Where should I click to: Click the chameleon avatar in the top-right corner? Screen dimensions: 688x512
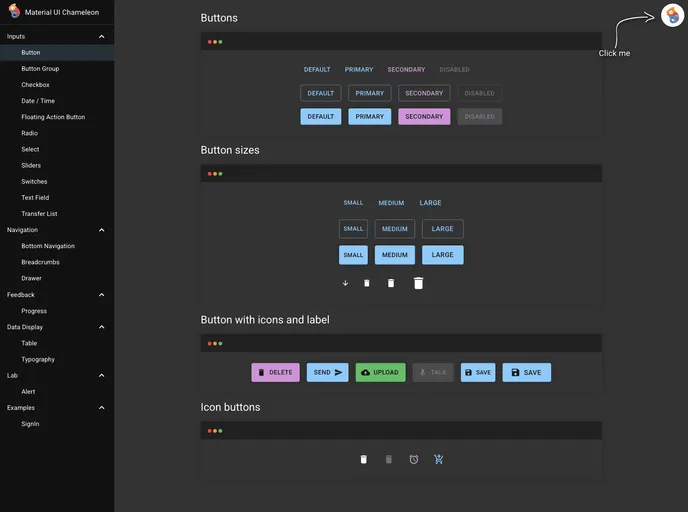pyautogui.click(x=672, y=15)
